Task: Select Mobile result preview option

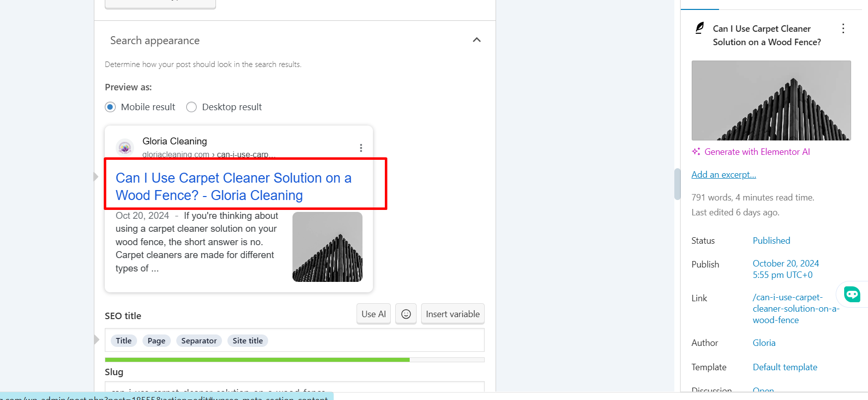Action: 110,107
